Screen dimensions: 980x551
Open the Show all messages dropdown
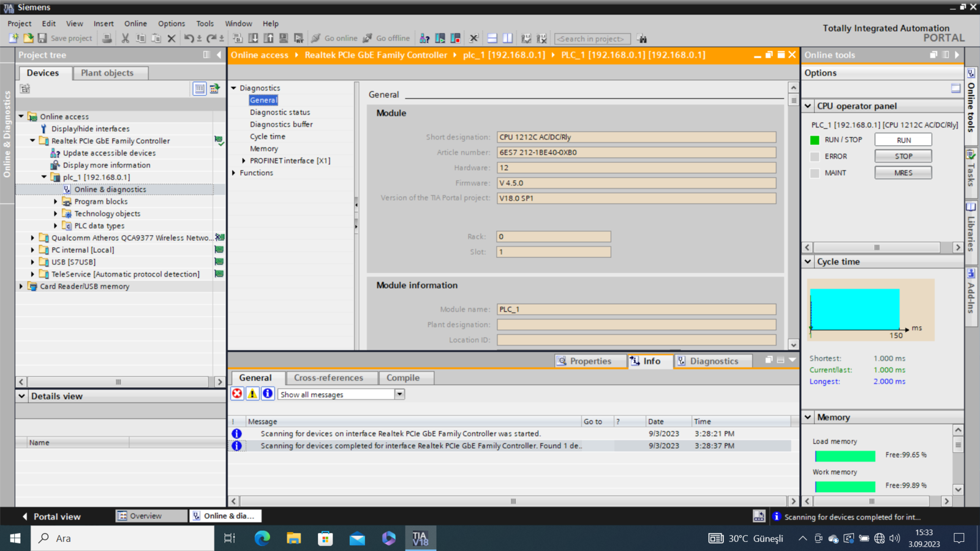[400, 394]
